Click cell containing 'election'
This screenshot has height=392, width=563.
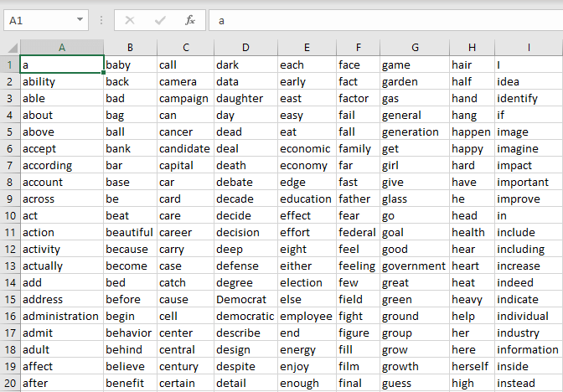(x=307, y=282)
